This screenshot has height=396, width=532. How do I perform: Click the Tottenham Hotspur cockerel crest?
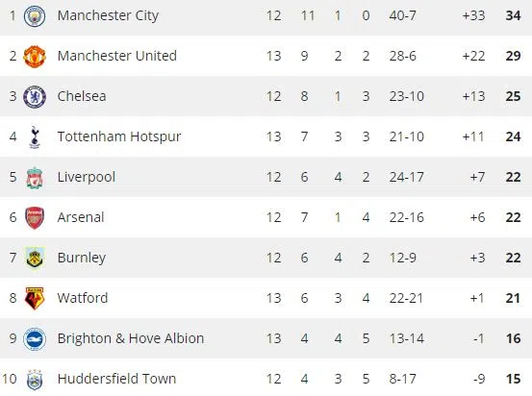pyautogui.click(x=35, y=137)
